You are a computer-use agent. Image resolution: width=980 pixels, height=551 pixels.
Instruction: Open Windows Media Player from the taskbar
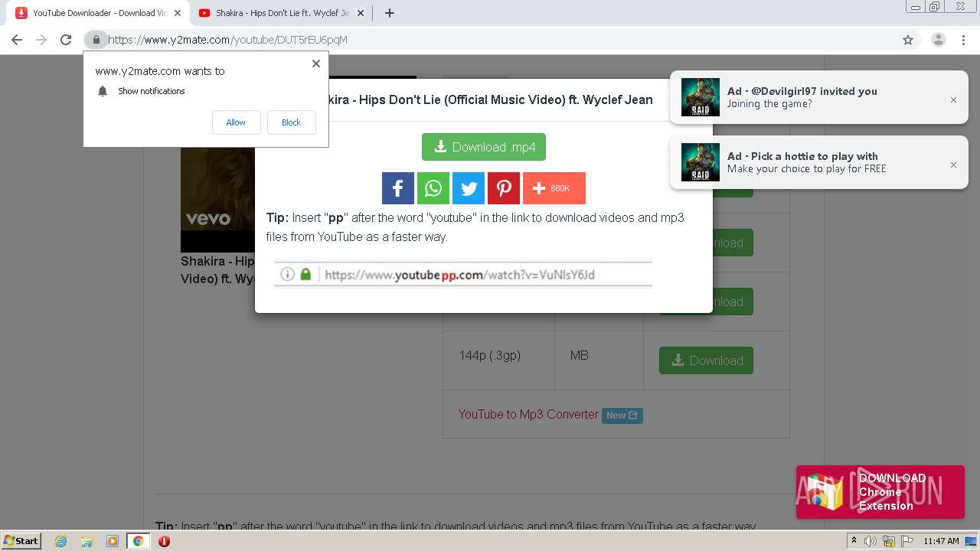click(x=113, y=541)
